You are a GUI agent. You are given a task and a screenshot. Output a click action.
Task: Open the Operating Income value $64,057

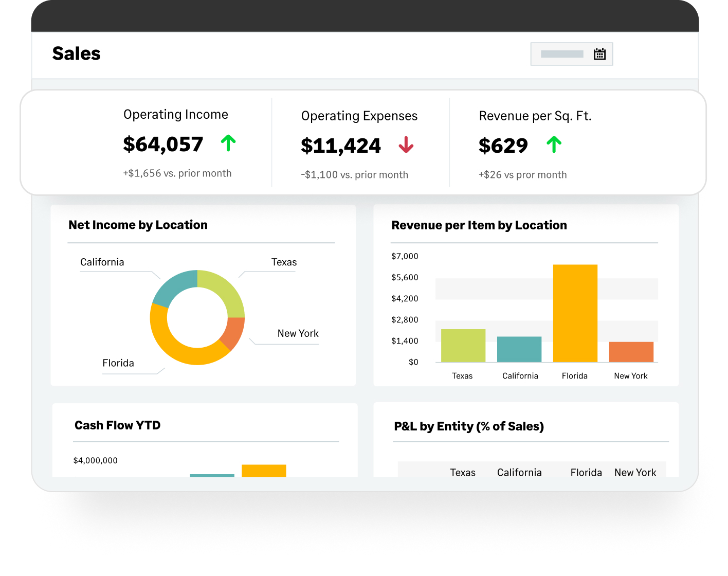(163, 145)
